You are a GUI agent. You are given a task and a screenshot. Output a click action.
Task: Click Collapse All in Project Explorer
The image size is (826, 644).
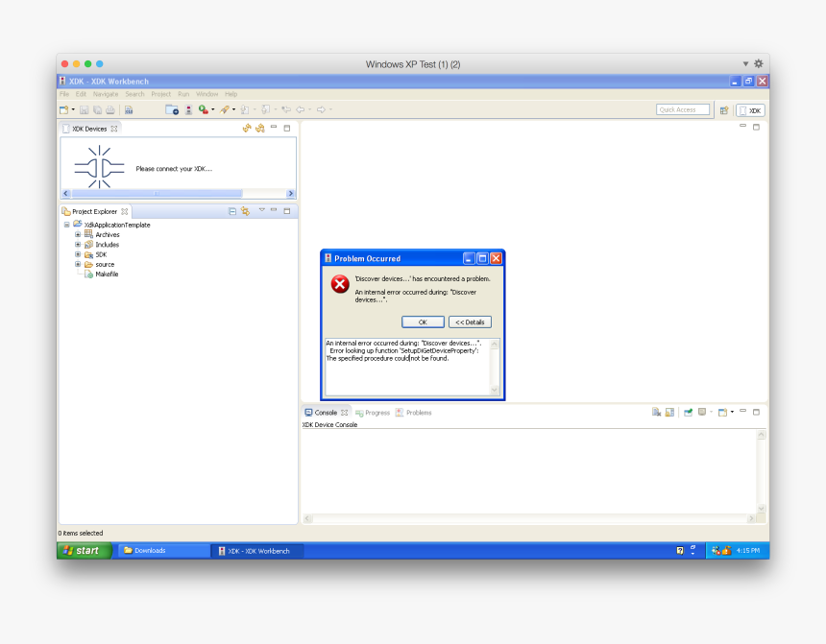(232, 211)
